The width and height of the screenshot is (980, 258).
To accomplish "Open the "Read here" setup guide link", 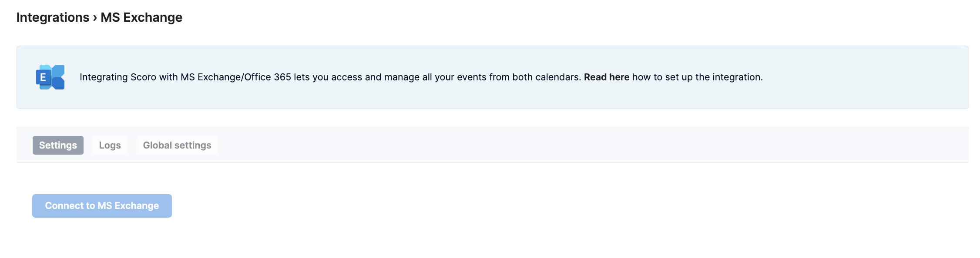I will click(x=606, y=77).
